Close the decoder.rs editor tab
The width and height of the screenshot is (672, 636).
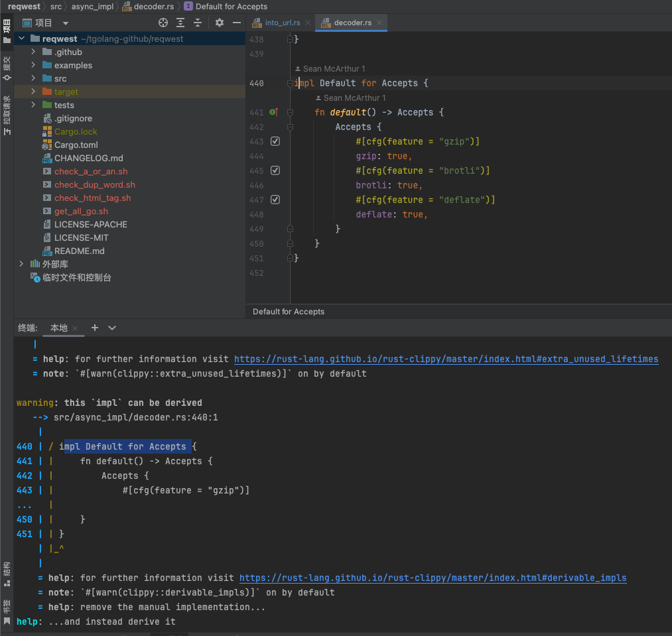(380, 23)
